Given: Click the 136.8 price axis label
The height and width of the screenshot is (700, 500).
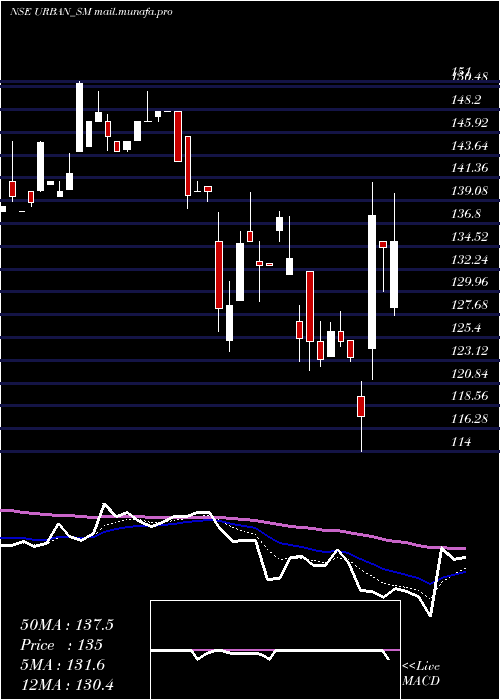Looking at the screenshot, I should [467, 214].
